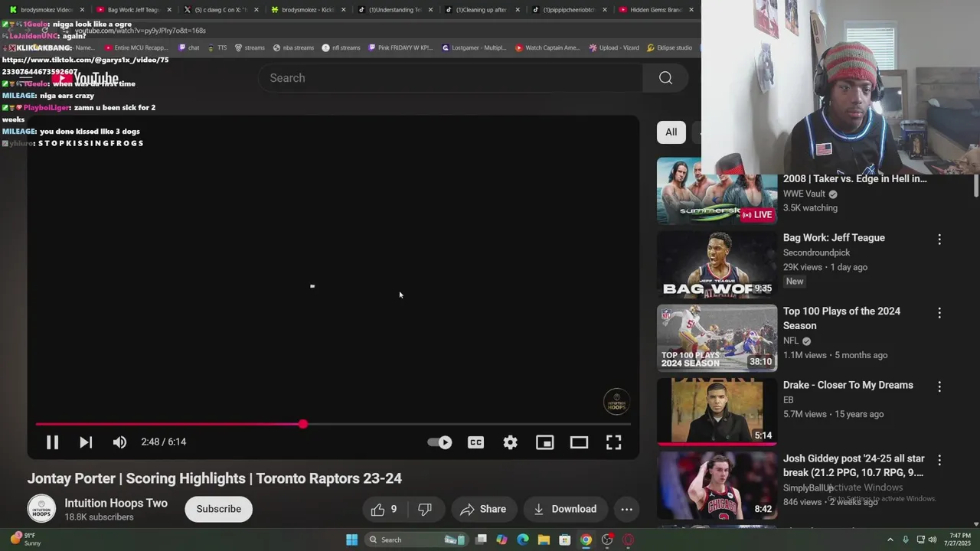
Task: Open Drake - Closer To My Dreams thumbnail
Action: 717,412
